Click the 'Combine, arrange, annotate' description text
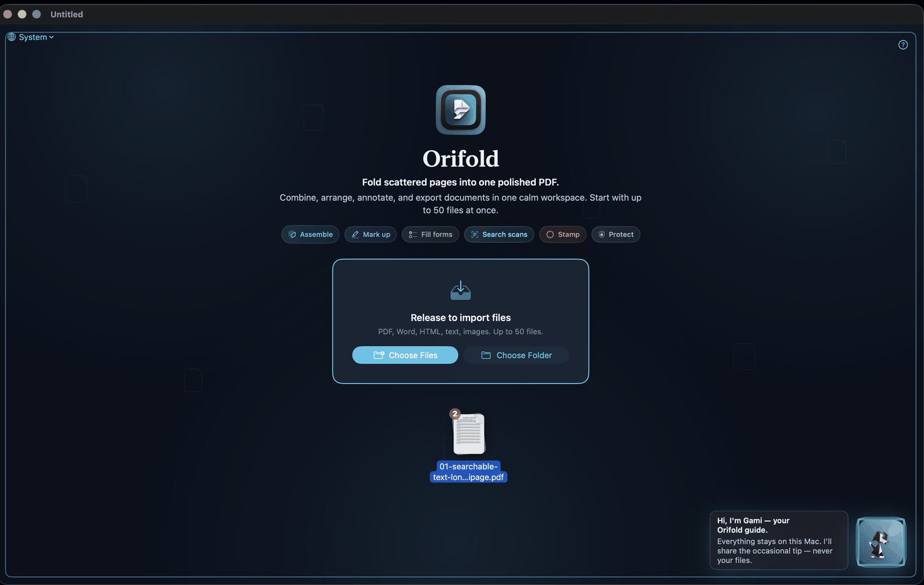Screen dimensions: 924x585 click(x=461, y=204)
